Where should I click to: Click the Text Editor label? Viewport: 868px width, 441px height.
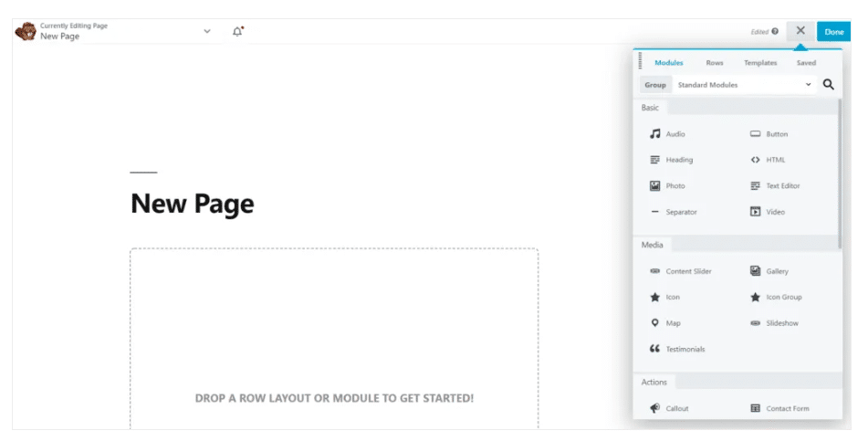(783, 185)
